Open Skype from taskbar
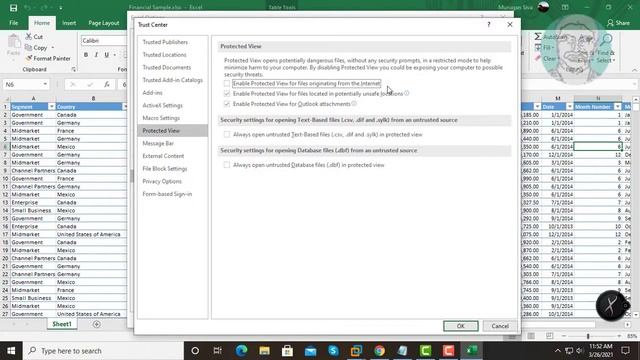 coord(333,351)
